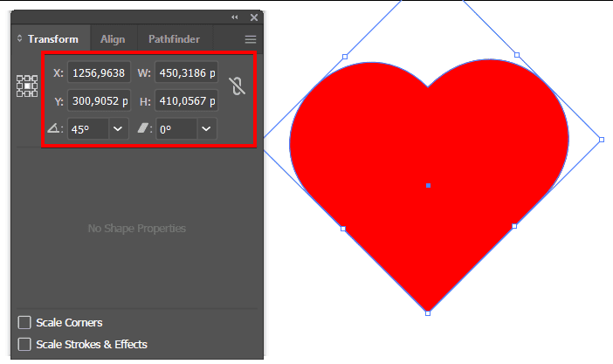Switch to the Pathfinder tab
The image size is (613, 364).
coord(174,39)
